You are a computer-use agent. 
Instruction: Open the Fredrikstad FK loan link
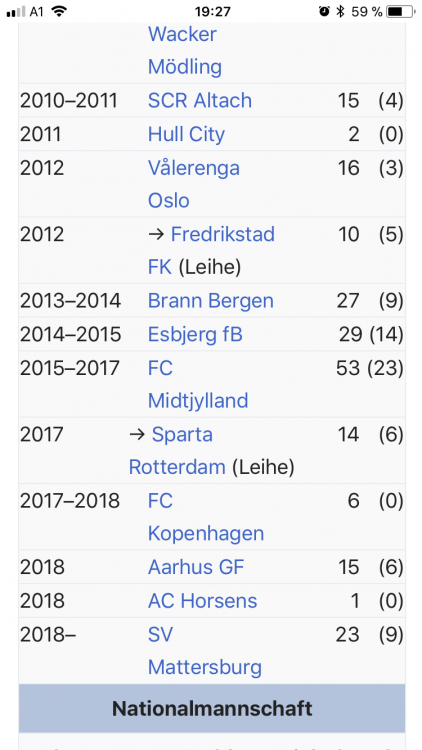[x=211, y=251]
